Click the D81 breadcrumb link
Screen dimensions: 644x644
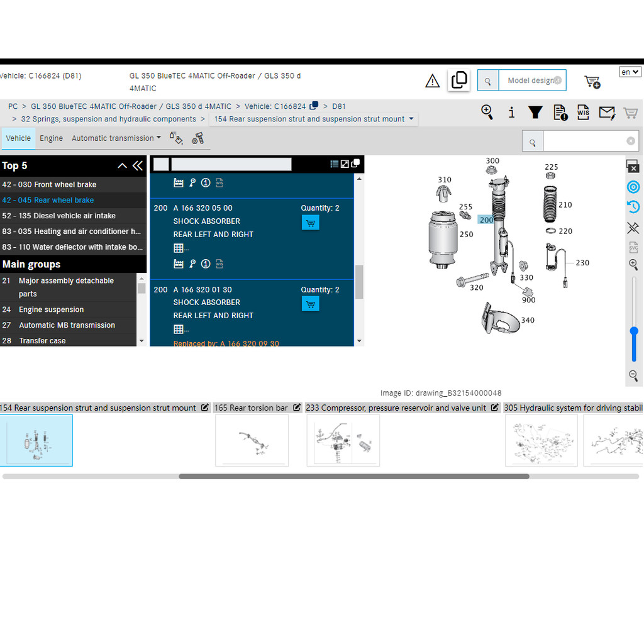(x=339, y=106)
